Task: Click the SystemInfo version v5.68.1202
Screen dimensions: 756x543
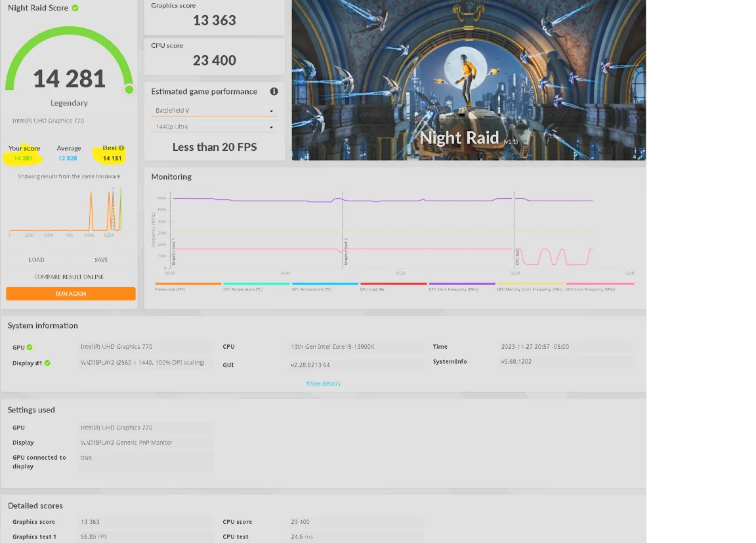Action: tap(566, 362)
